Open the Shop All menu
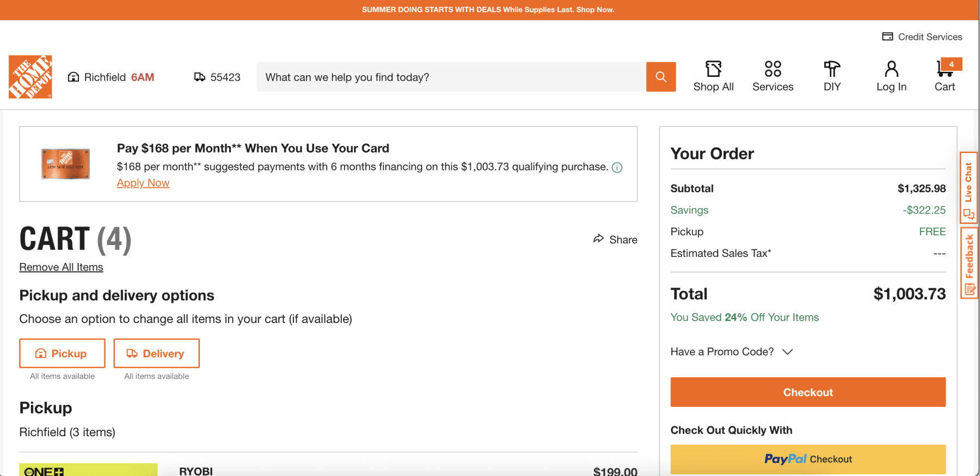 pos(713,76)
